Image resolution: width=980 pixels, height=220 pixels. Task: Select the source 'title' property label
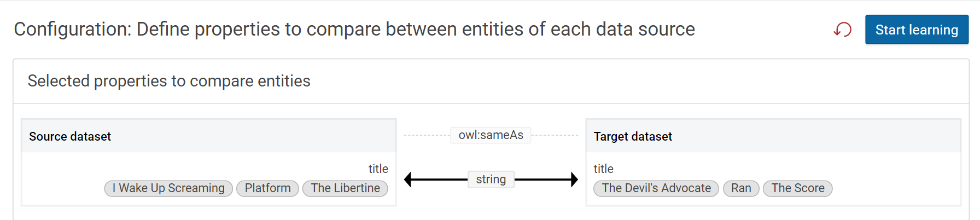tap(378, 169)
